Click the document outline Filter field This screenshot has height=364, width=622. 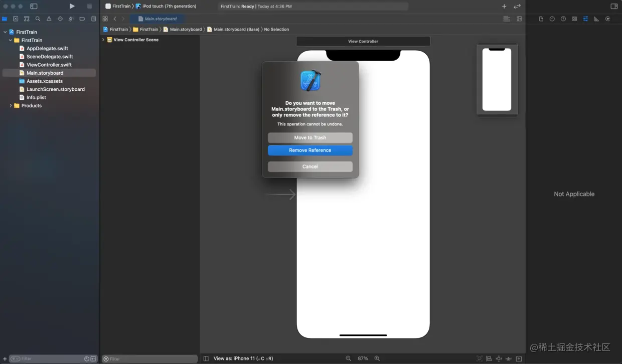click(x=149, y=359)
